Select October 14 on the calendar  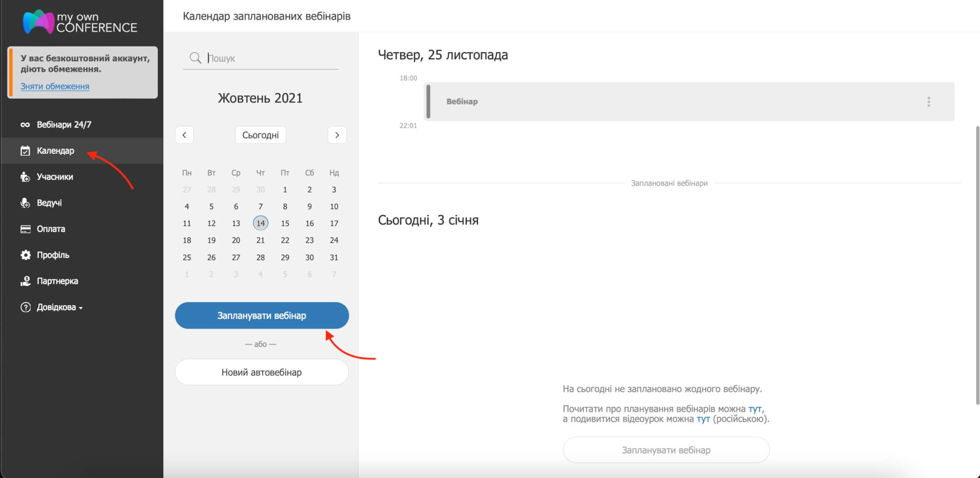261,223
